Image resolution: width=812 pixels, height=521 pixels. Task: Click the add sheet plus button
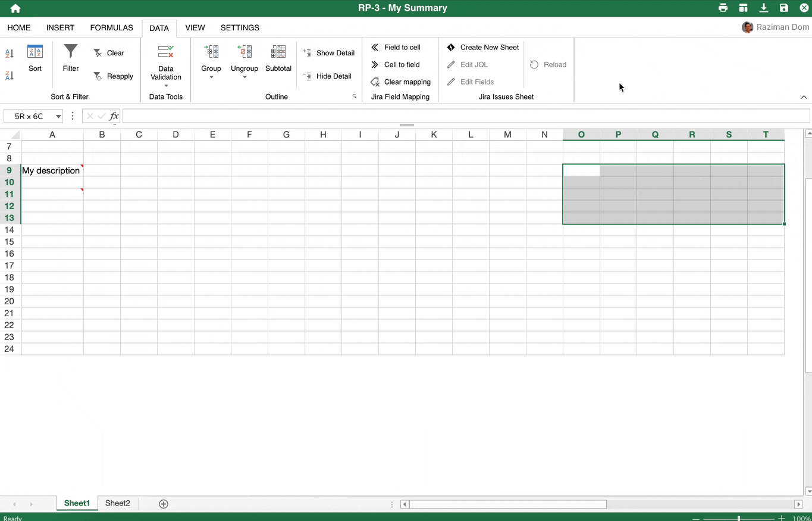tap(163, 503)
